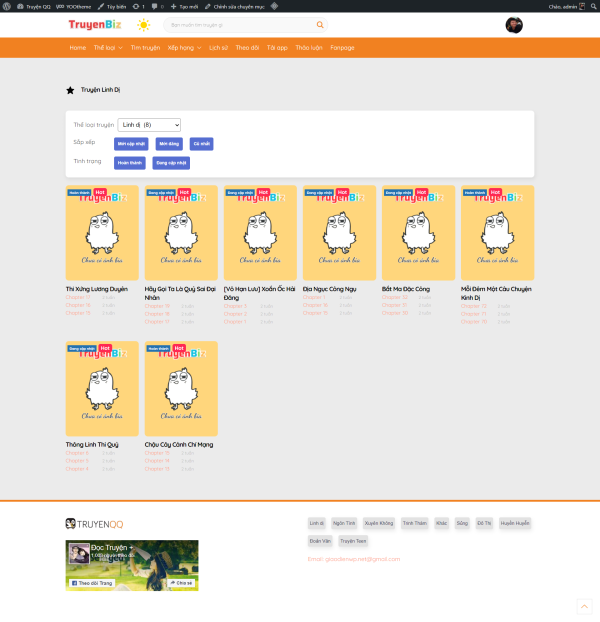Viewport: 600px width, 622px height.
Task: Click the scroll-to-top arrow button
Action: tap(584, 606)
